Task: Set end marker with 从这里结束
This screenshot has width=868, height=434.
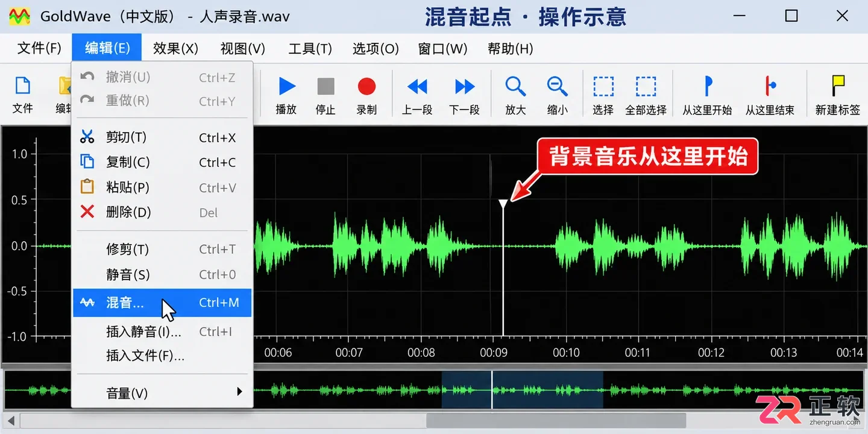Action: (770, 86)
